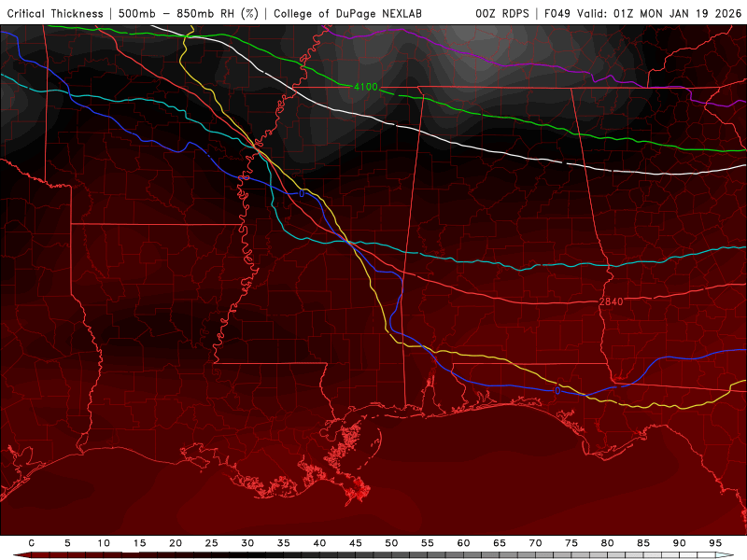Click the red "2840" contour label
The image size is (747, 560).
click(612, 301)
